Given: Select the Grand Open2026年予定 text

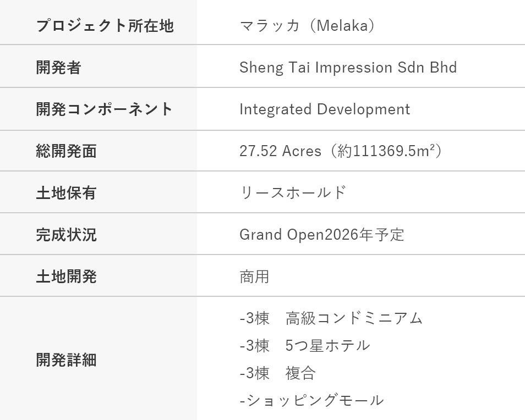Looking at the screenshot, I should point(322,235).
